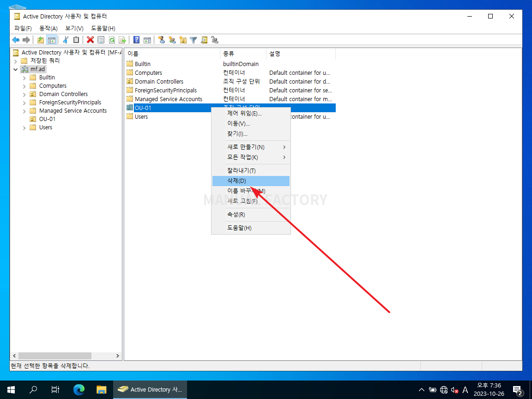Click the Active Directory taskbar button
The image size is (532, 399).
150,389
